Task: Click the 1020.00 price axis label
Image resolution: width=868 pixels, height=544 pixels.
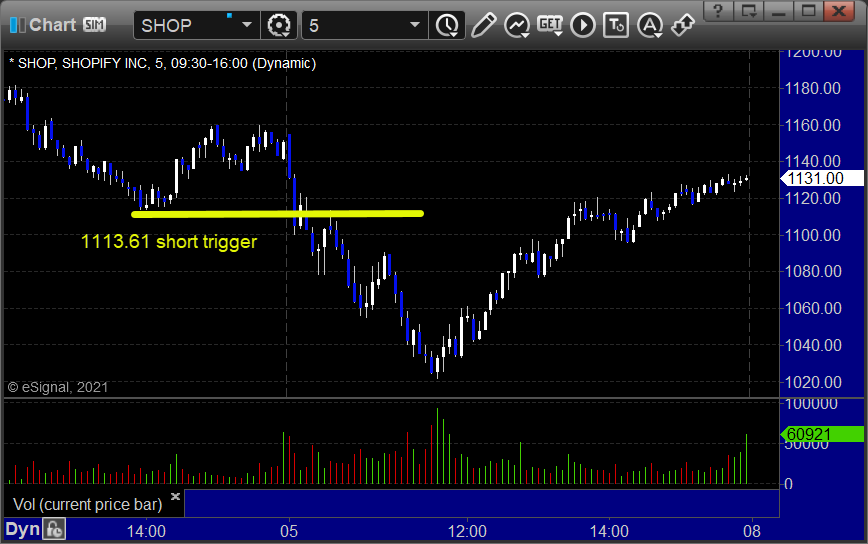Action: pos(813,382)
